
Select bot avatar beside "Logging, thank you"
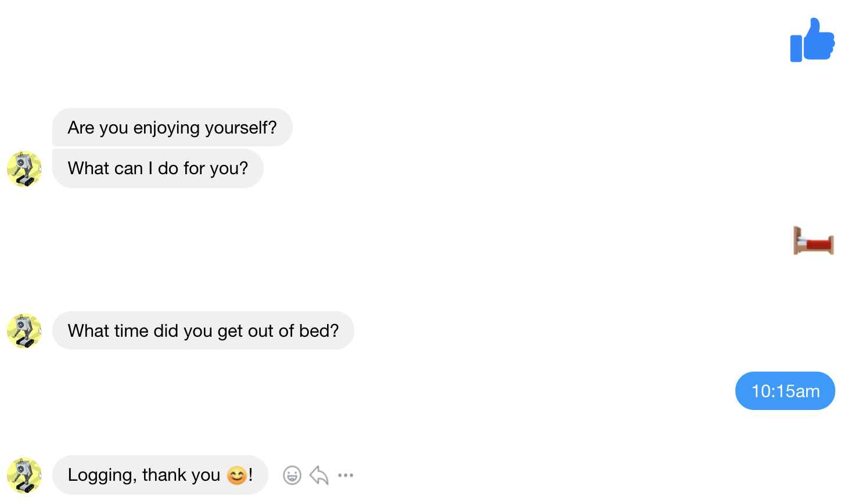(x=24, y=476)
